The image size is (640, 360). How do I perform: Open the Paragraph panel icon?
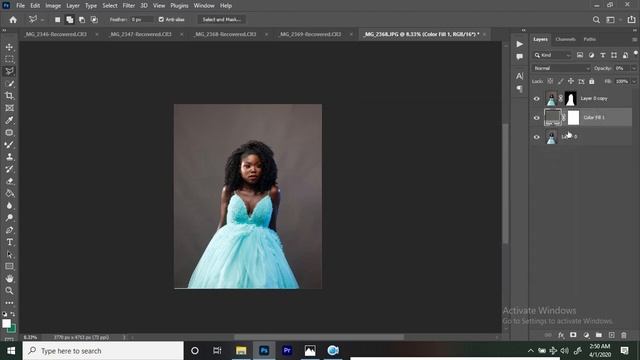coord(519,89)
